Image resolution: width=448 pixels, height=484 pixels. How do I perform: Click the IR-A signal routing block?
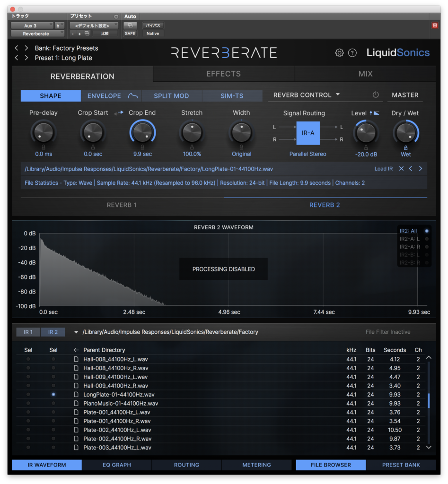click(x=308, y=133)
